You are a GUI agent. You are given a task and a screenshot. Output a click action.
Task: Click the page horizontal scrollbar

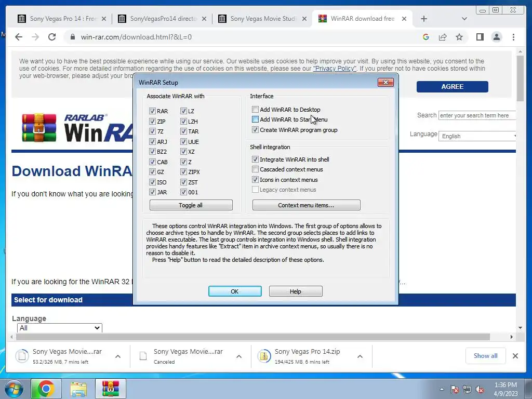[x=253, y=337]
